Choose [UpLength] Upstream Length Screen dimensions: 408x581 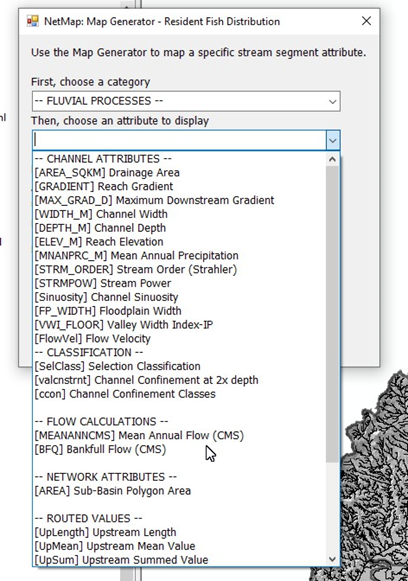click(x=105, y=532)
